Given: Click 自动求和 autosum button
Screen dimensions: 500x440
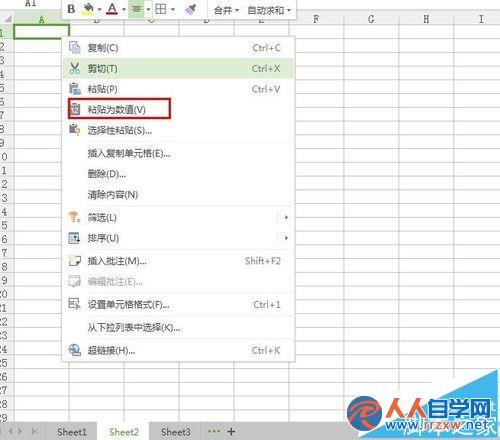Looking at the screenshot, I should click(269, 10).
